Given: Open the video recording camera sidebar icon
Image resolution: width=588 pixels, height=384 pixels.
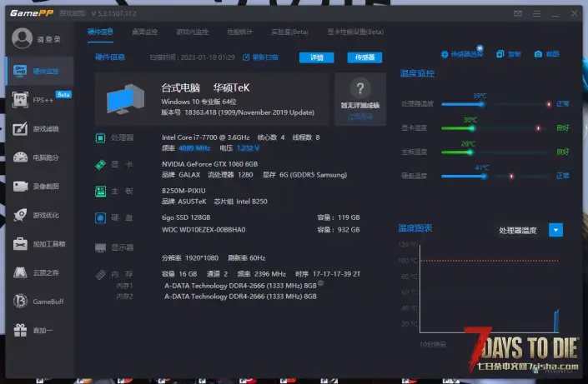Looking at the screenshot, I should pos(20,187).
